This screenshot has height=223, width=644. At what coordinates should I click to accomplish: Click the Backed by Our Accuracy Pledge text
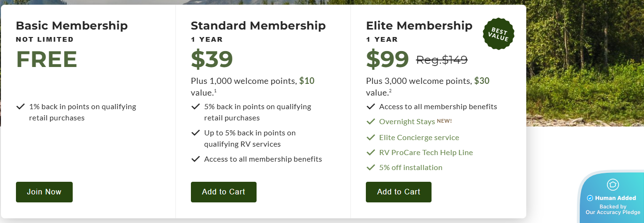[613, 209]
